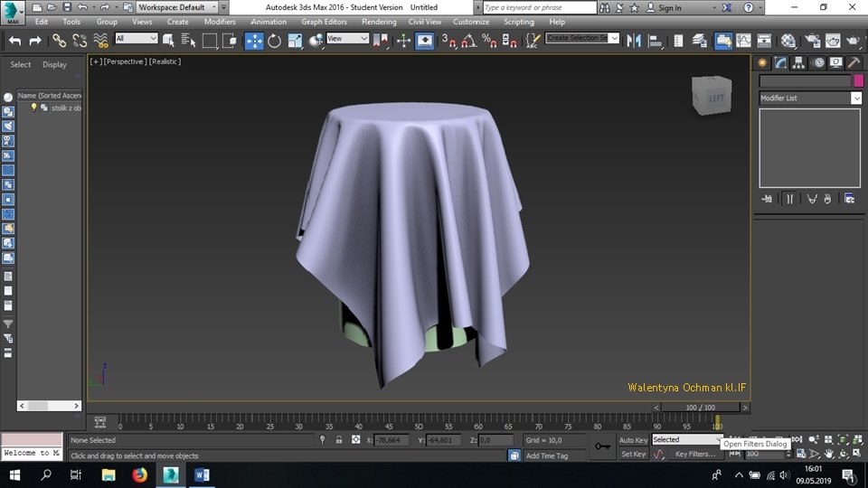Open the Utilities hammer panel
The height and width of the screenshot is (488, 868).
(x=854, y=62)
